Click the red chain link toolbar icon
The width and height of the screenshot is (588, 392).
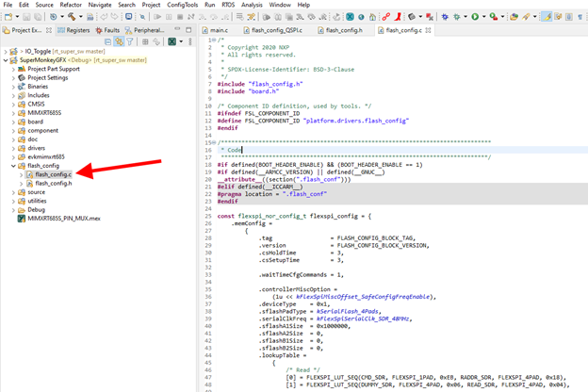tap(386, 17)
